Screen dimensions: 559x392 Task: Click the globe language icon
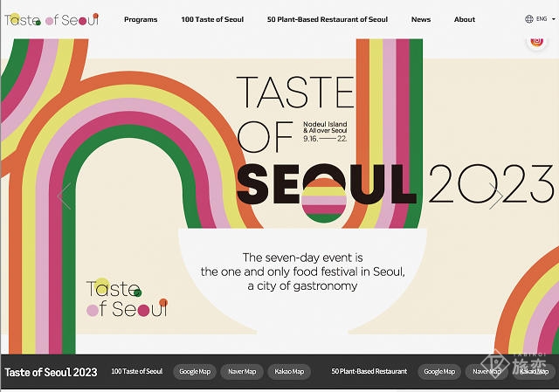pyautogui.click(x=529, y=19)
